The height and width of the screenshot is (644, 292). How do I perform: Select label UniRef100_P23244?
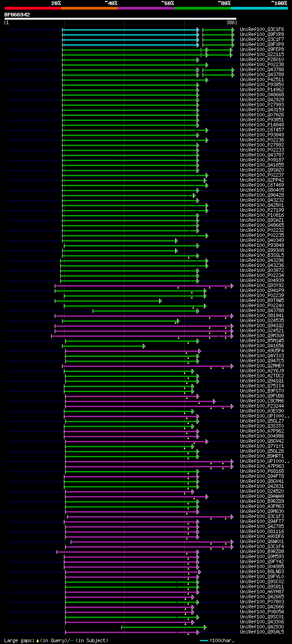tap(262, 406)
